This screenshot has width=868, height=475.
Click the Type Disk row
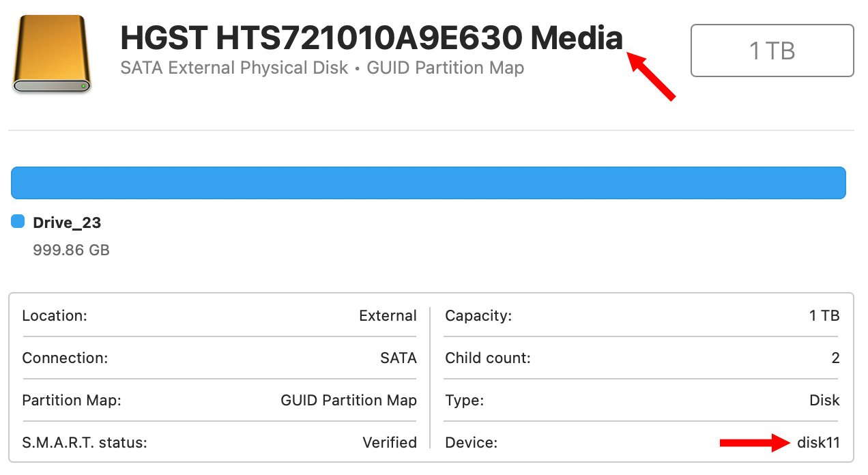(x=642, y=401)
